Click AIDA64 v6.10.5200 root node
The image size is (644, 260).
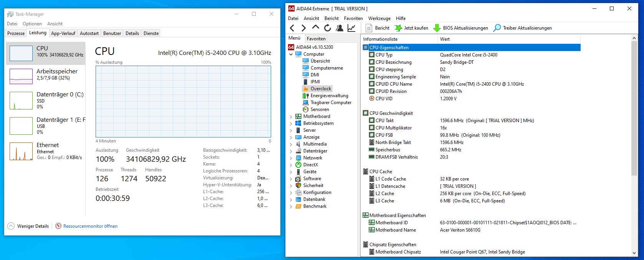pos(311,47)
